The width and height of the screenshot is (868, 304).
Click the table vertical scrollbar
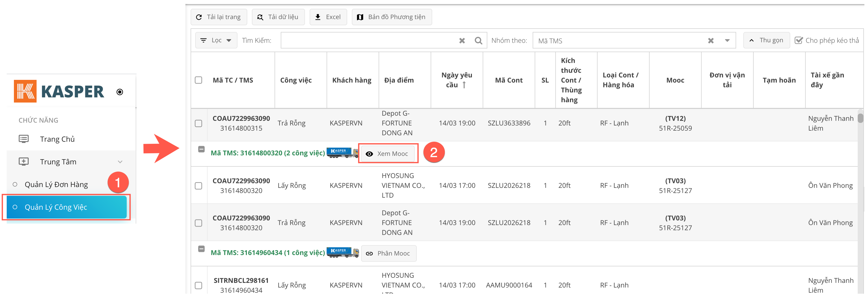860,119
